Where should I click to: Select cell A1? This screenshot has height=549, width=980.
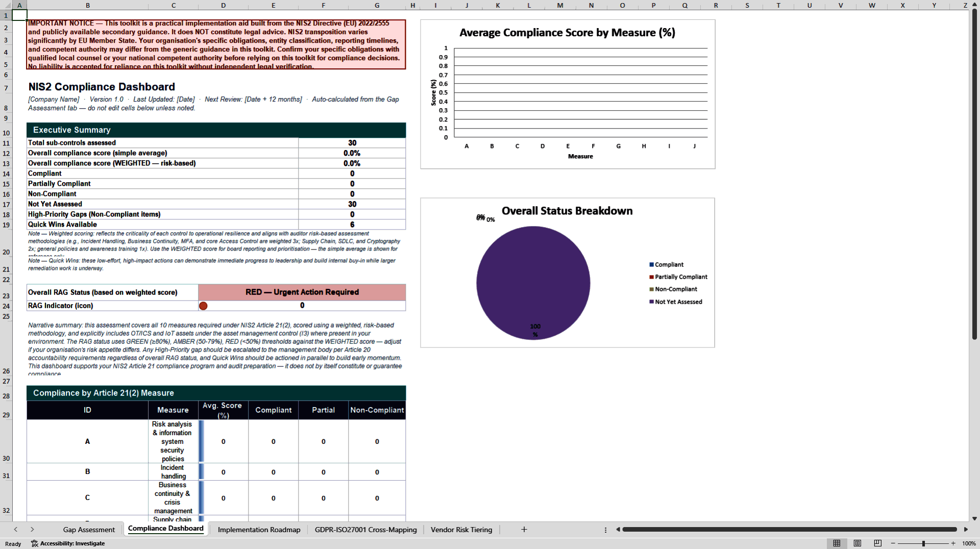[19, 15]
